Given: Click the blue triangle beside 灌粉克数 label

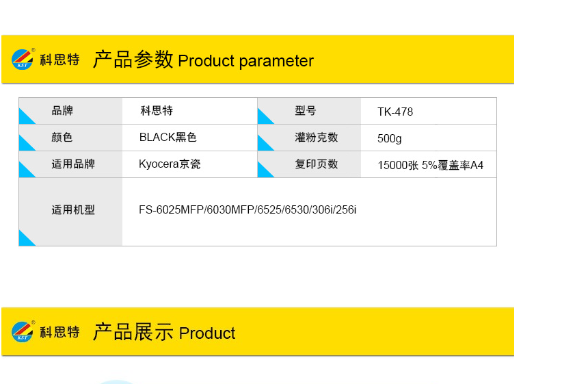Looking at the screenshot, I should point(266,143).
